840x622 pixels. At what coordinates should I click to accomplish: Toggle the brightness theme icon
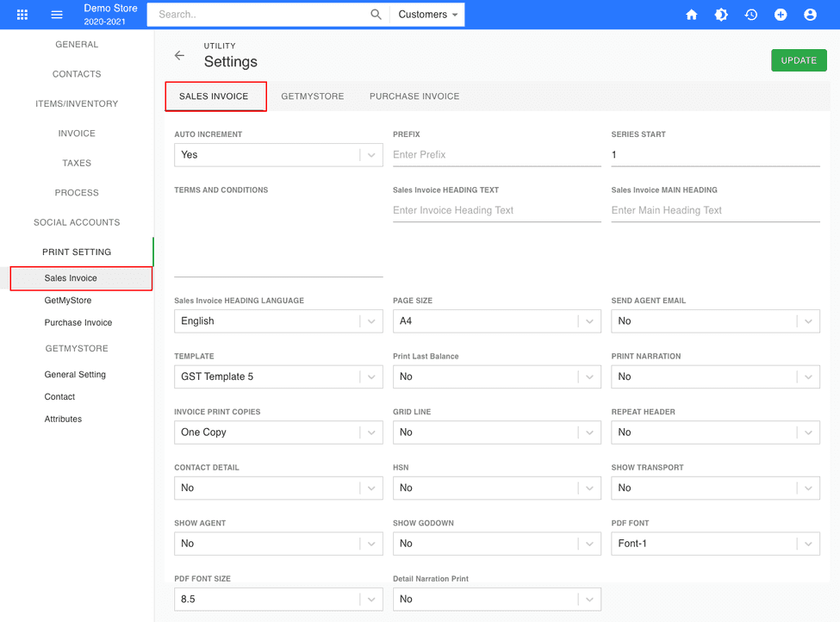(721, 15)
